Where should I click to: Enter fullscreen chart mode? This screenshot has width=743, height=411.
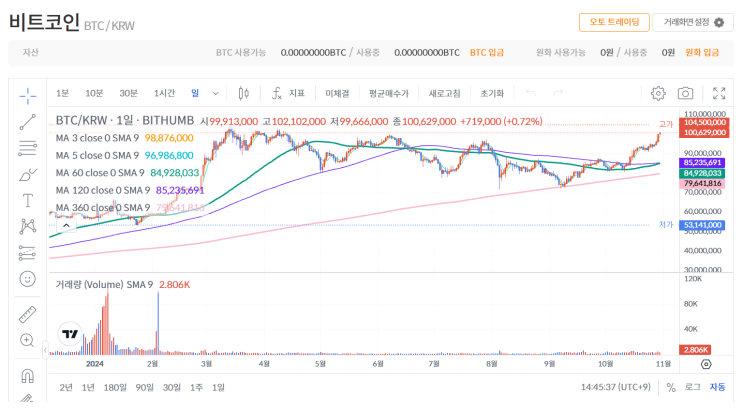click(719, 93)
